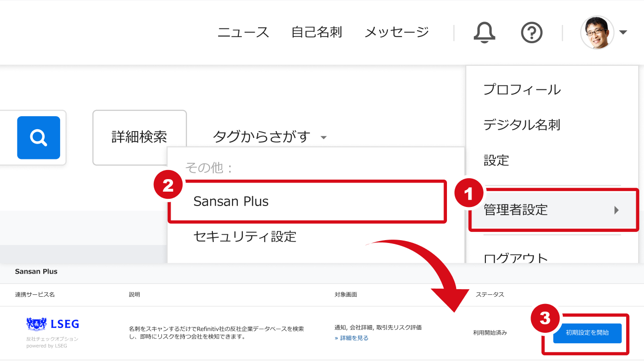Select プロフィール from the account menu
The image size is (644, 364).
click(521, 89)
